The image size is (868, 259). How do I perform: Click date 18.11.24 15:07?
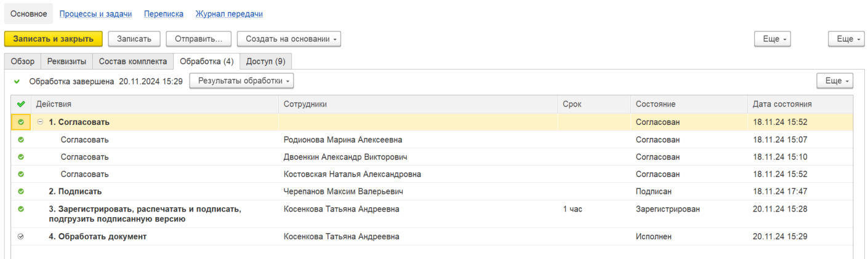780,140
